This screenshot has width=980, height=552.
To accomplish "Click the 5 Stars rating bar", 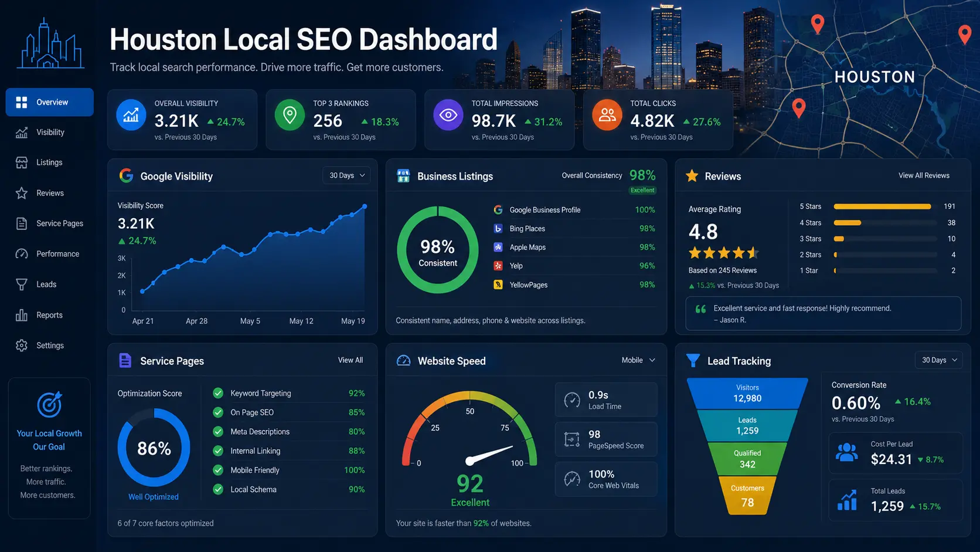I will 885,206.
